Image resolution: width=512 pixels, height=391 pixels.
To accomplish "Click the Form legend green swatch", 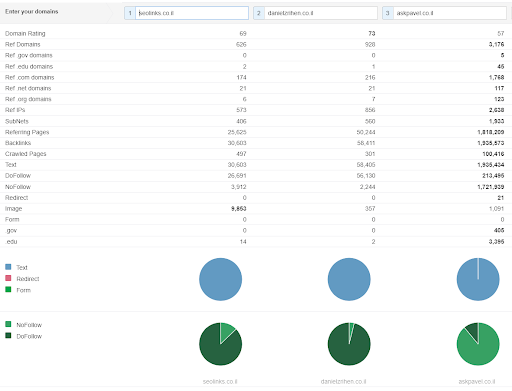I will [8, 290].
